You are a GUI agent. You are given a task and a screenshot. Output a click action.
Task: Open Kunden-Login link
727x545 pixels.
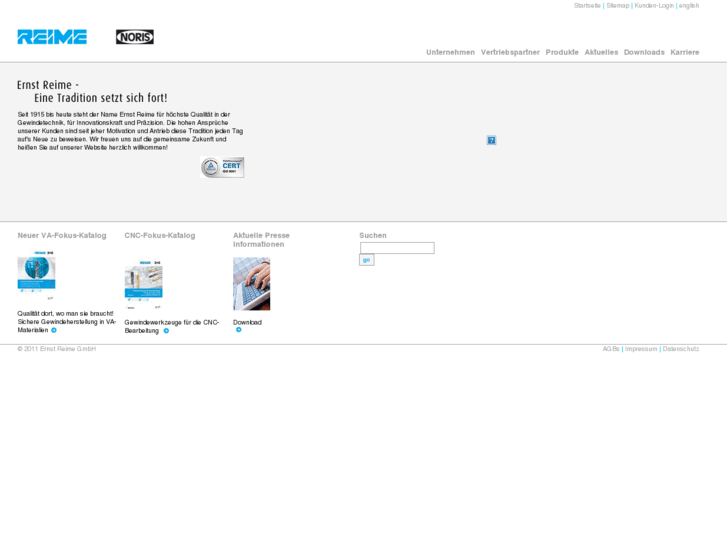click(x=654, y=6)
